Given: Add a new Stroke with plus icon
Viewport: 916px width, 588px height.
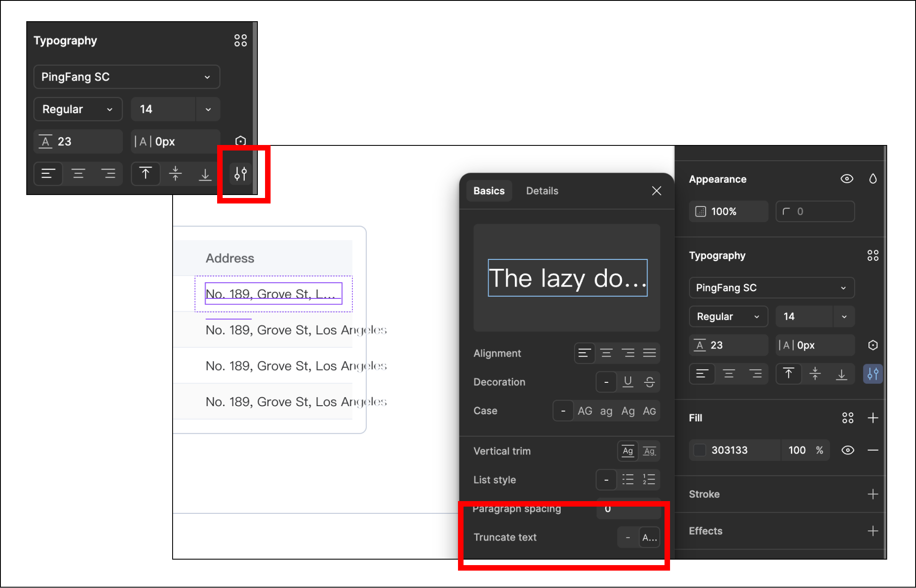Looking at the screenshot, I should (873, 494).
